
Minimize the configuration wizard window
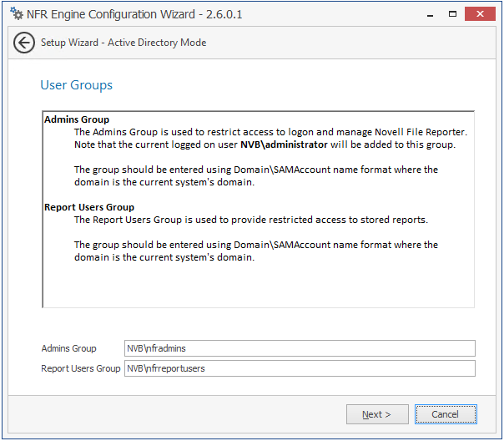(431, 14)
